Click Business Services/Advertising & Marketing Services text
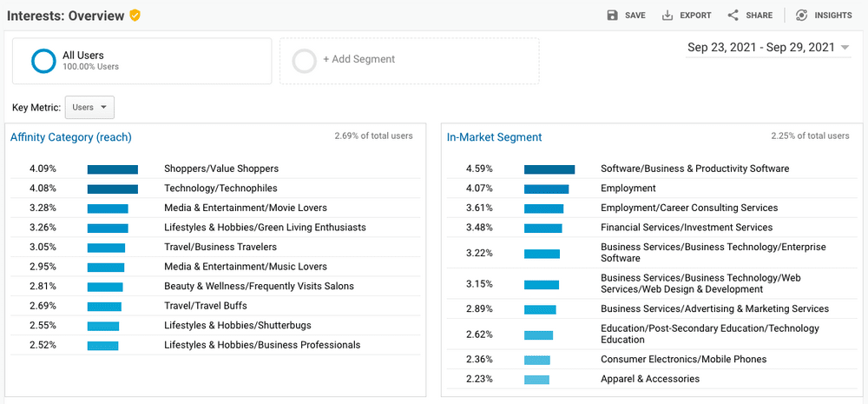The height and width of the screenshot is (404, 868). coord(714,308)
